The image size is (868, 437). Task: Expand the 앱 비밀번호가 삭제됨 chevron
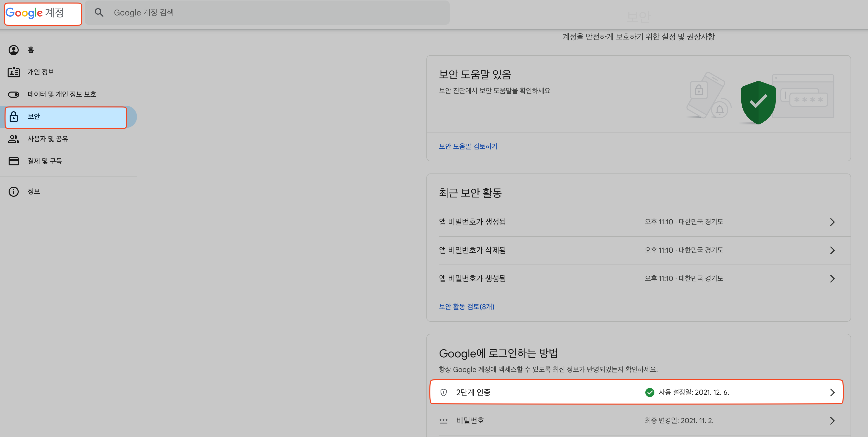[x=832, y=250]
